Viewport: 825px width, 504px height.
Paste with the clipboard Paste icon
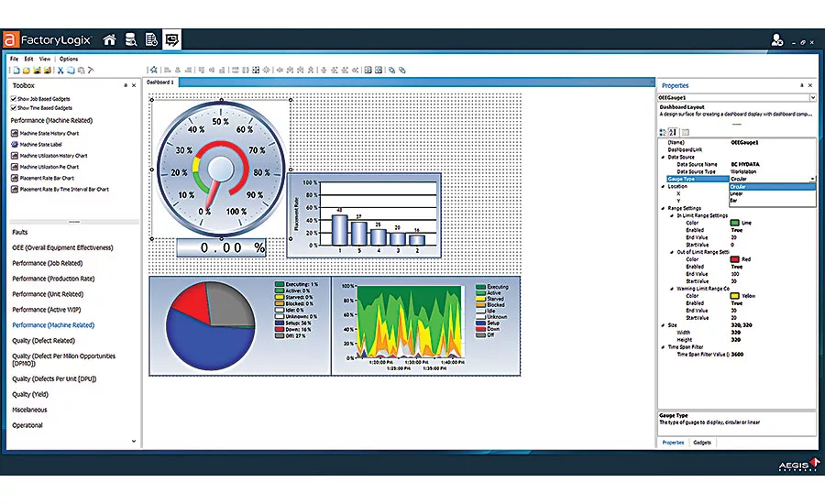(81, 70)
